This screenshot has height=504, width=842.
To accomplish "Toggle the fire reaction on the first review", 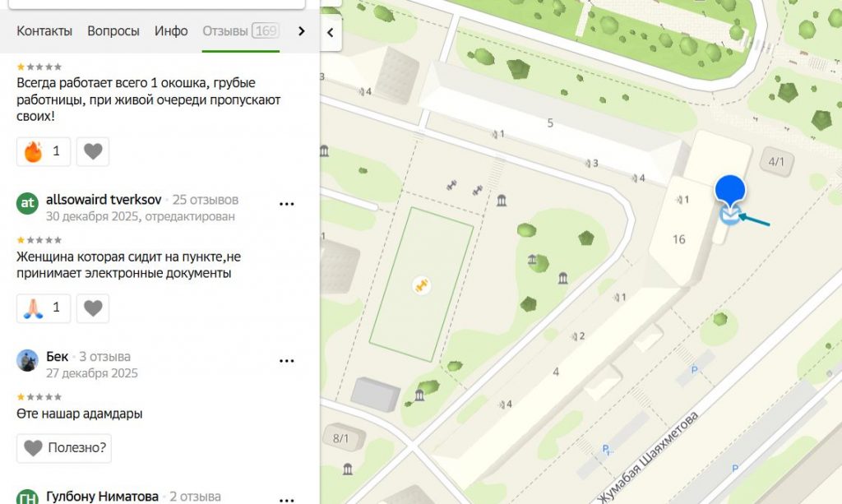I will pos(44,151).
